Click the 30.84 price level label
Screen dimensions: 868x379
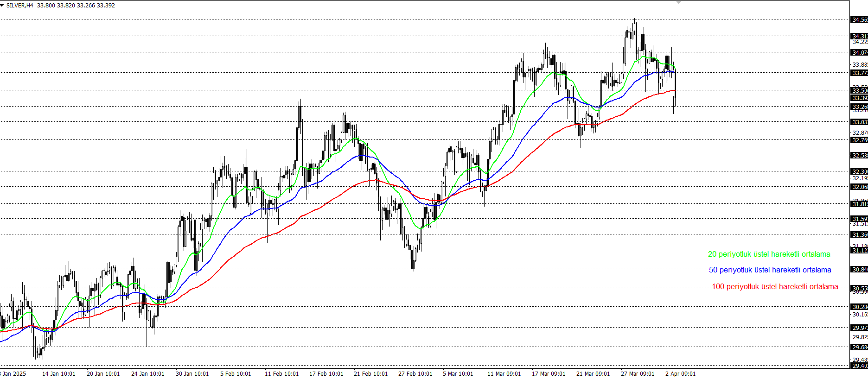(x=859, y=269)
